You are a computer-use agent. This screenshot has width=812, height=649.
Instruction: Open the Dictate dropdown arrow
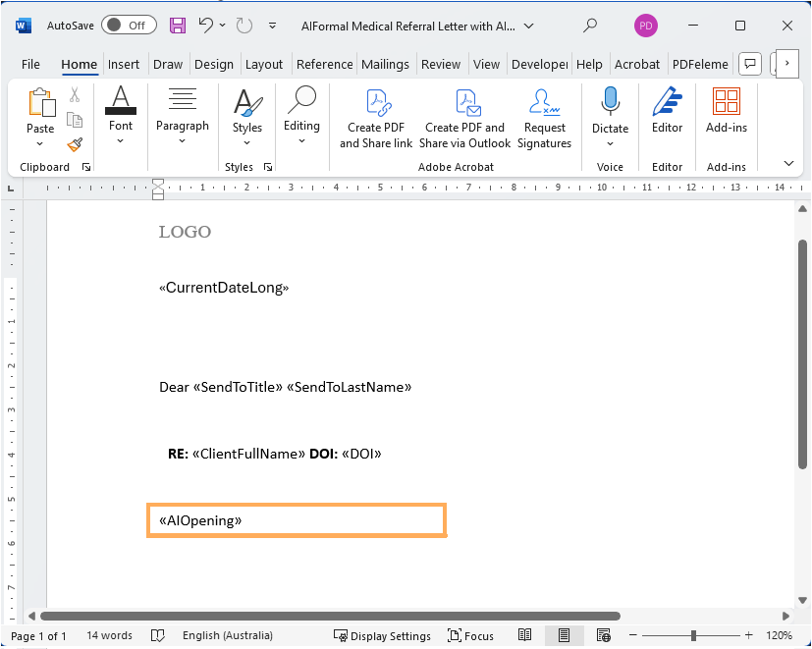coord(610,143)
